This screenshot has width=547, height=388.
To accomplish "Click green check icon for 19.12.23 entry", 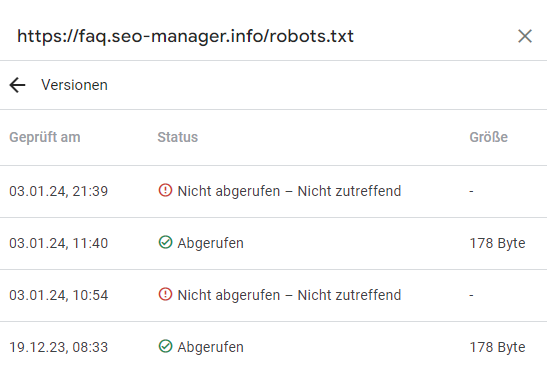I will pos(165,346).
